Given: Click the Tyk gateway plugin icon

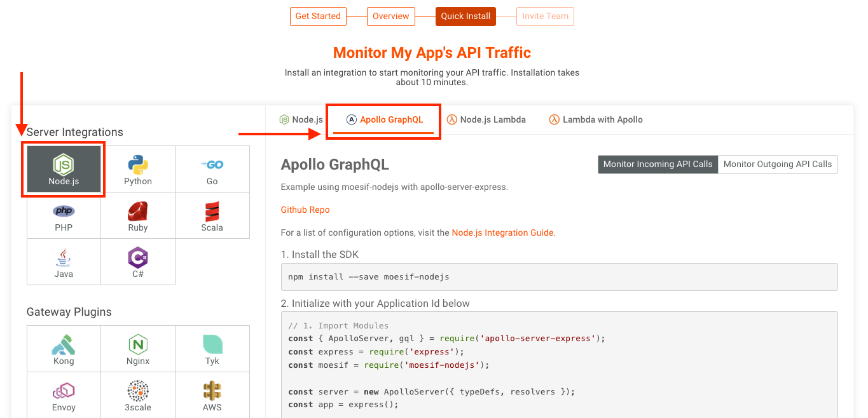Looking at the screenshot, I should [x=212, y=348].
